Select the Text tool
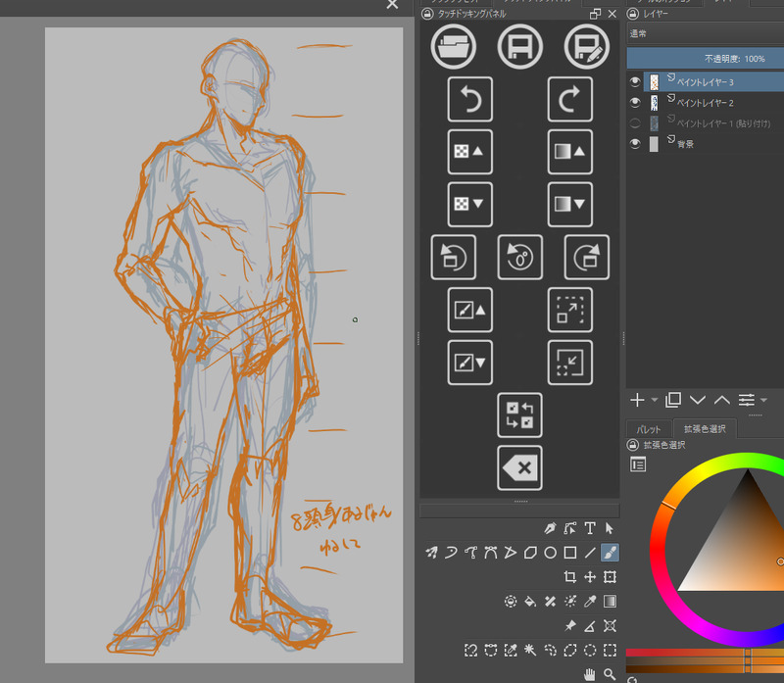Viewport: 784px width, 683px height. coord(590,528)
